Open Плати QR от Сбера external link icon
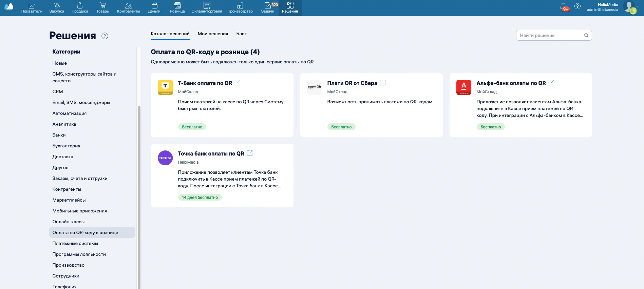The image size is (644, 289). point(383,83)
